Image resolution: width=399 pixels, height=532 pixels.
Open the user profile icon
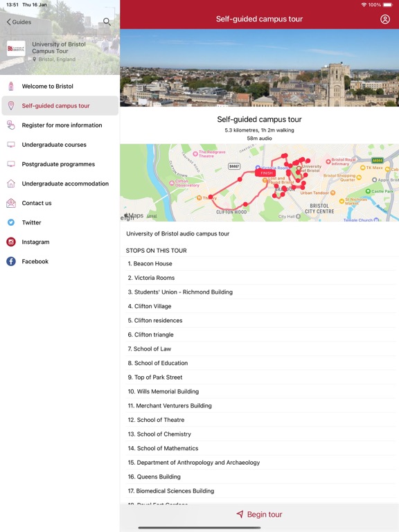click(385, 19)
